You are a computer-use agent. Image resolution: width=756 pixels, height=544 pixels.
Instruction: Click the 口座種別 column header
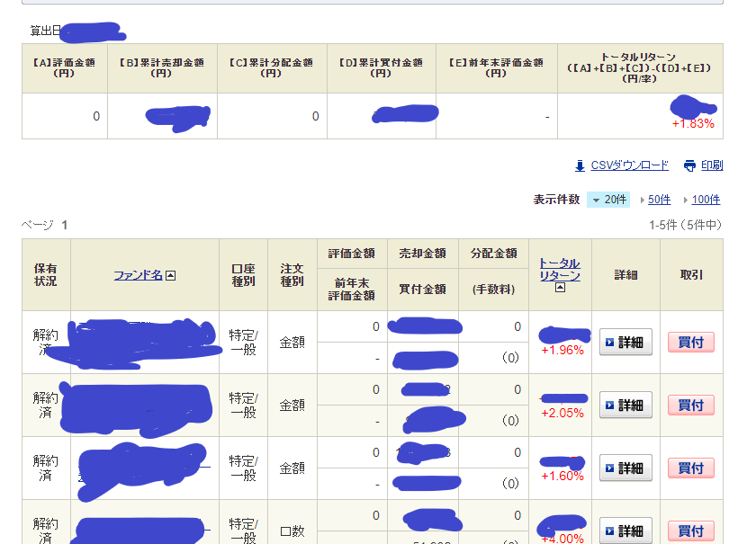[244, 274]
